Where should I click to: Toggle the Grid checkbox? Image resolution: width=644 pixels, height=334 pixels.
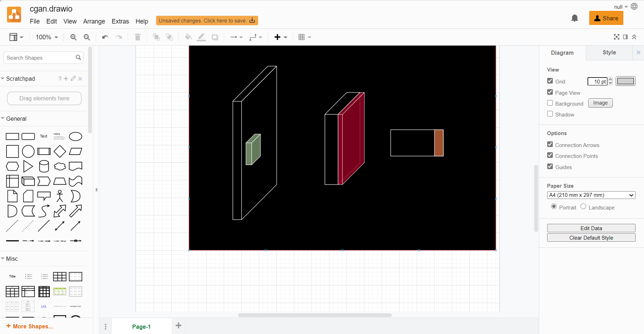pyautogui.click(x=550, y=81)
